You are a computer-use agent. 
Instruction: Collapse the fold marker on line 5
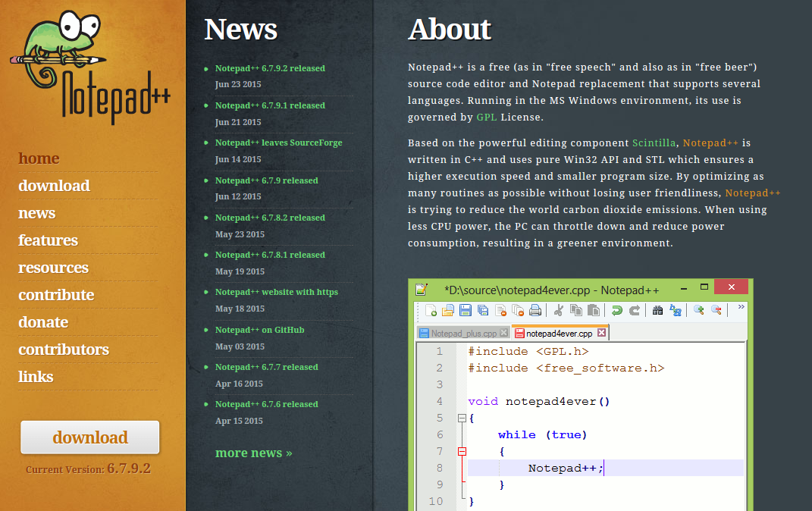462,418
